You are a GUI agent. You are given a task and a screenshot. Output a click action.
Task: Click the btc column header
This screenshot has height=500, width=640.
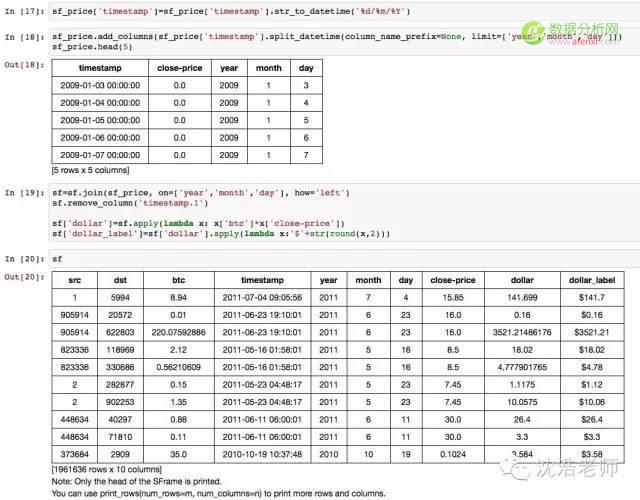(178, 280)
